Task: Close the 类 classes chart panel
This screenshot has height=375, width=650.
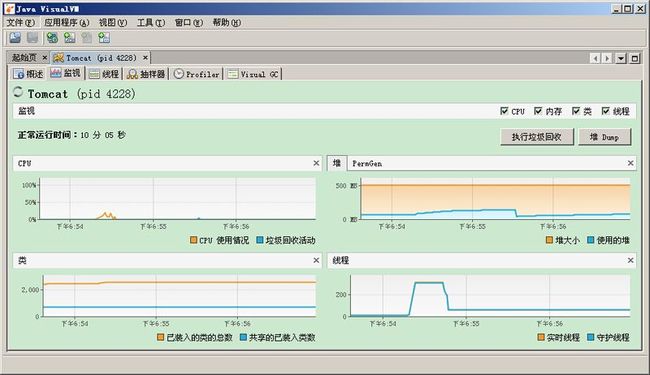Action: coord(316,260)
